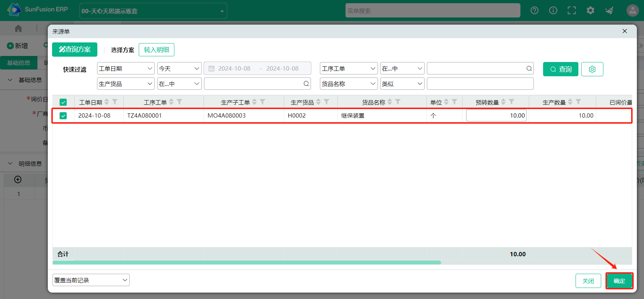Filter the 生产子工单 column

click(262, 102)
